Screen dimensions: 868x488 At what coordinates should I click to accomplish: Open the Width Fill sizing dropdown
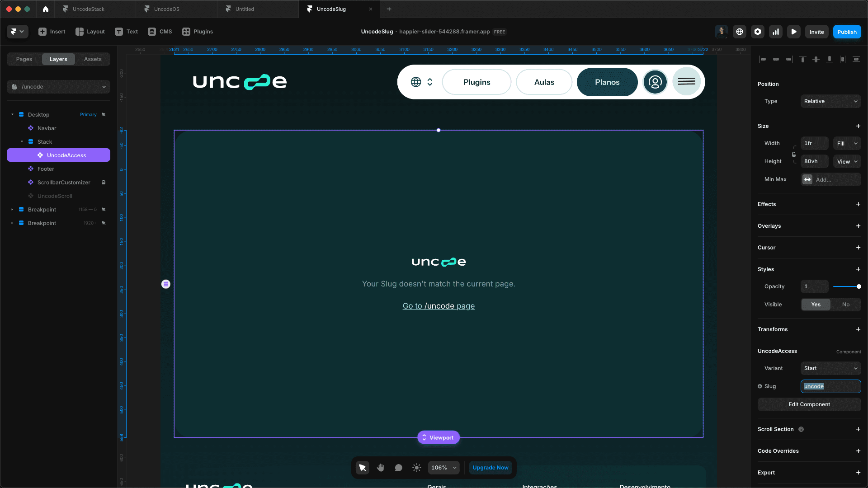(x=847, y=143)
